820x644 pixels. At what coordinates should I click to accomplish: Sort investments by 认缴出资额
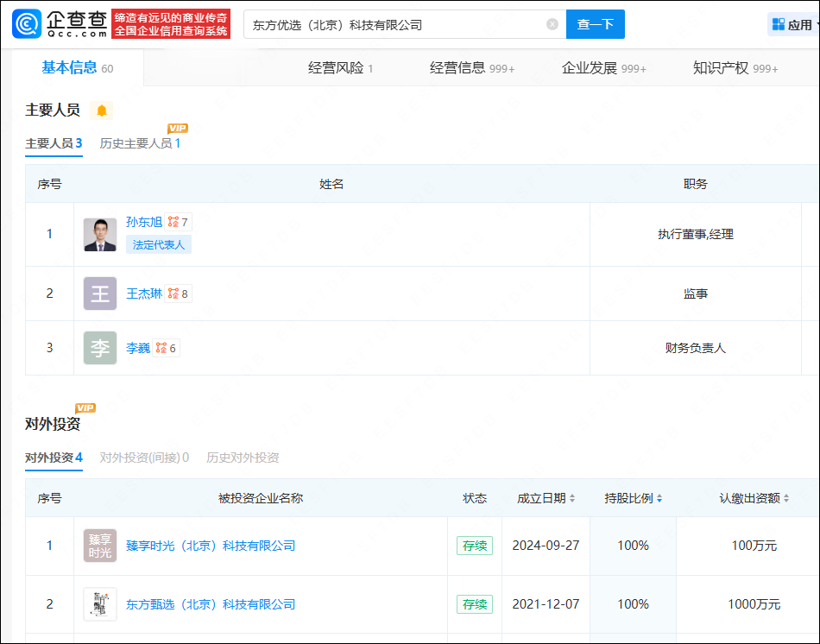click(786, 498)
